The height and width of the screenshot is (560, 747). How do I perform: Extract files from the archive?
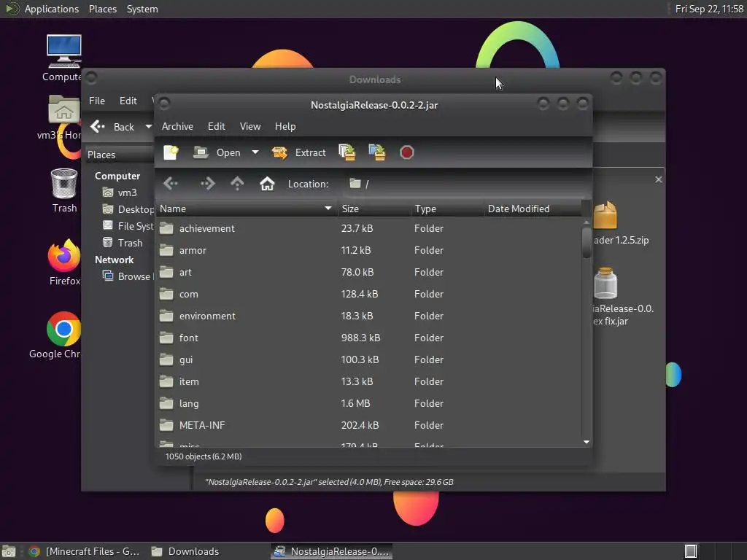[298, 152]
